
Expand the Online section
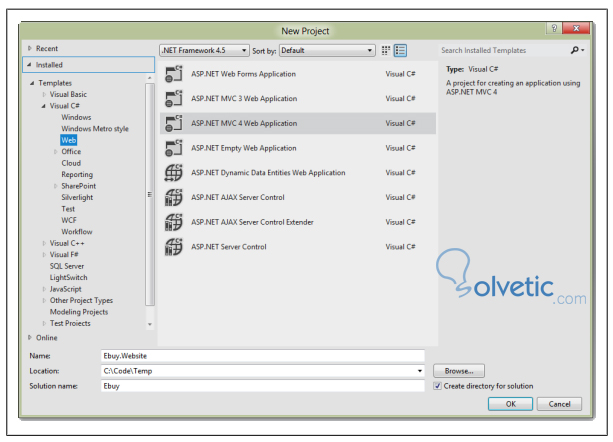click(x=30, y=338)
